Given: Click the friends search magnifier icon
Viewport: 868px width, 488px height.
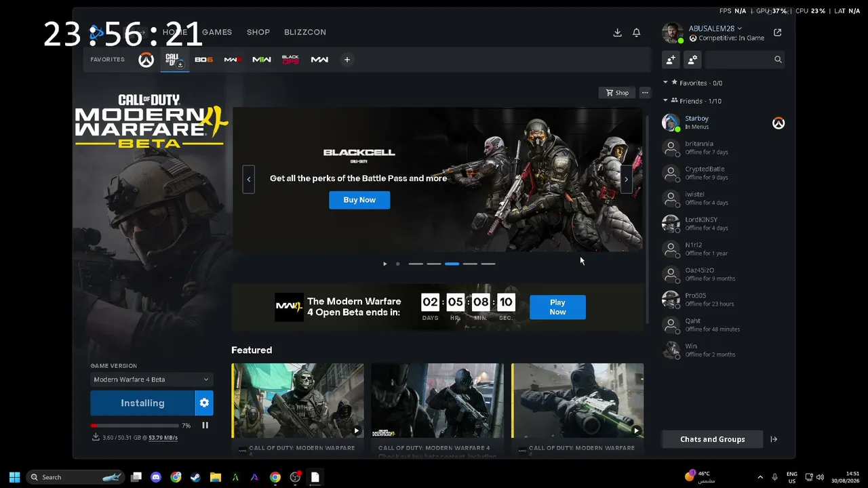Looking at the screenshot, I should pos(778,60).
